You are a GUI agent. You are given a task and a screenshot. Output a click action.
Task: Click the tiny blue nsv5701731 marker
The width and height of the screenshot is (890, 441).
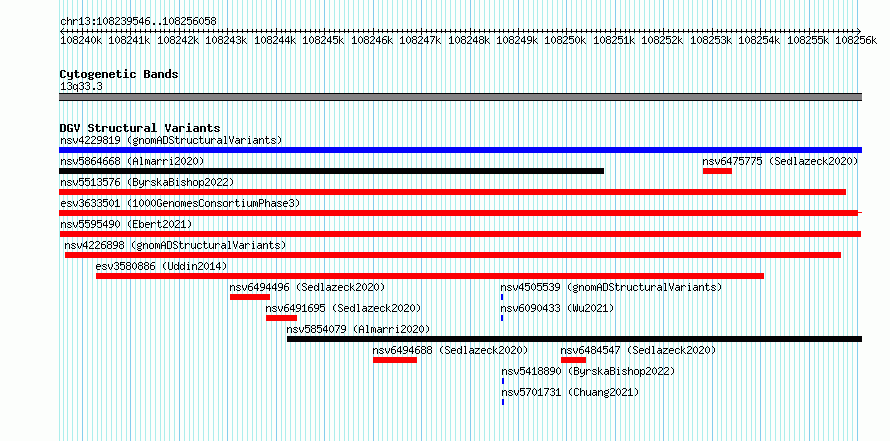503,402
